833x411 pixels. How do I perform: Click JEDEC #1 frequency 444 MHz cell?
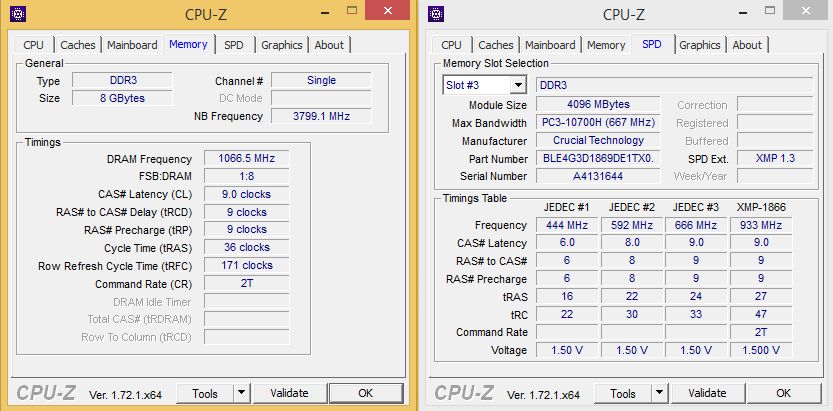click(567, 225)
